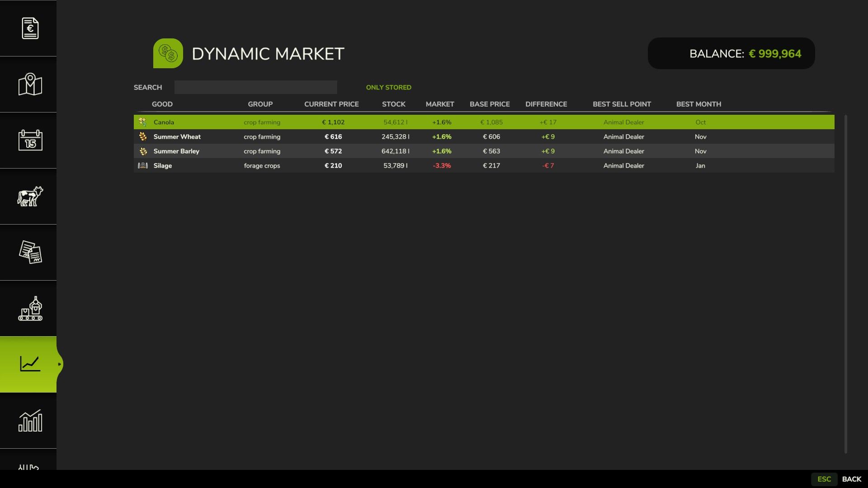Viewport: 868px width, 488px height.
Task: Click the table vertical scrollbar
Action: (x=845, y=284)
